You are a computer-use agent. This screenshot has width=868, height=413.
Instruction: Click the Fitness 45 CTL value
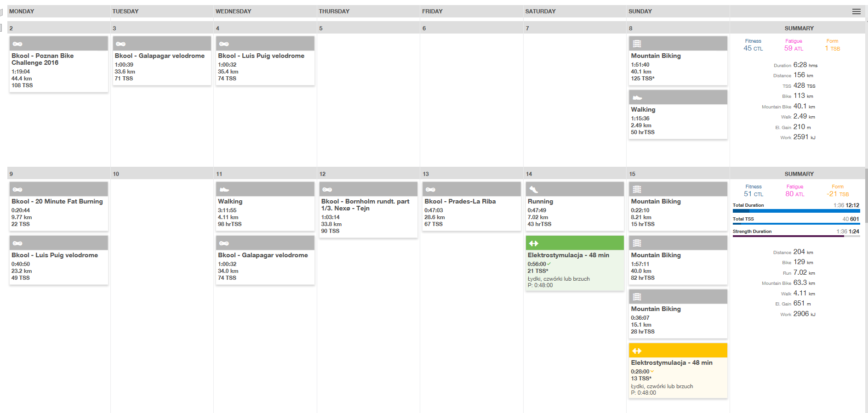pyautogui.click(x=753, y=48)
